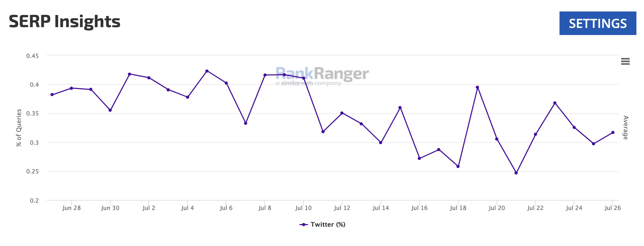Toggle the Twitter (%) series visibility
644x246 pixels.
(328, 225)
